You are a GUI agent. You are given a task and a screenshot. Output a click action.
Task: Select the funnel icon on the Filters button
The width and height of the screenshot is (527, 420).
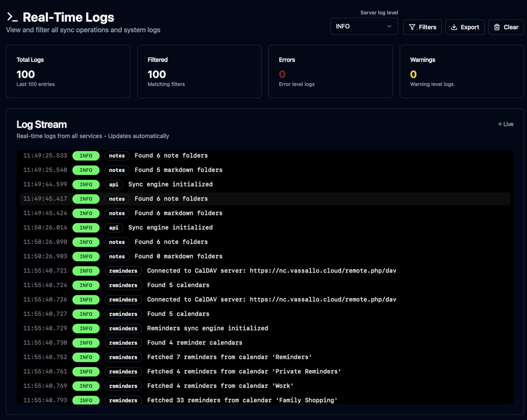click(412, 27)
